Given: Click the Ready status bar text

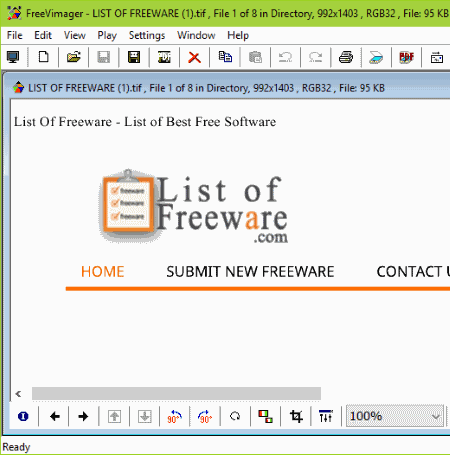Looking at the screenshot, I should coord(16,447).
